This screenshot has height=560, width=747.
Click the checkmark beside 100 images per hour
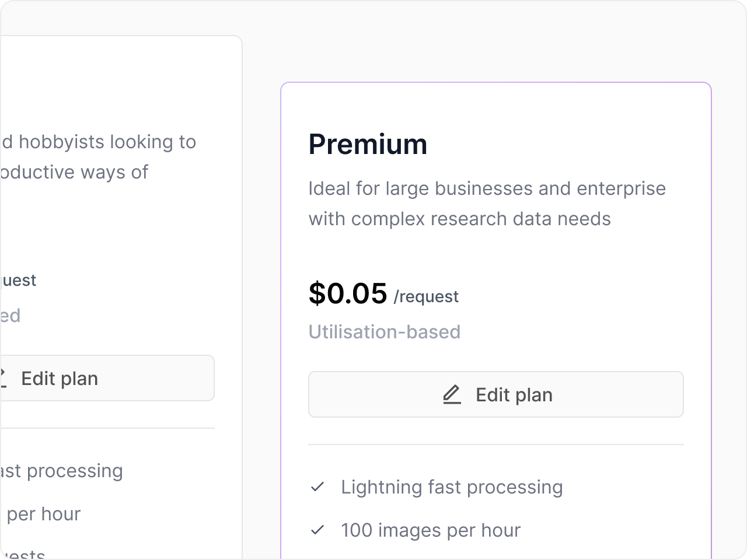coord(317,530)
